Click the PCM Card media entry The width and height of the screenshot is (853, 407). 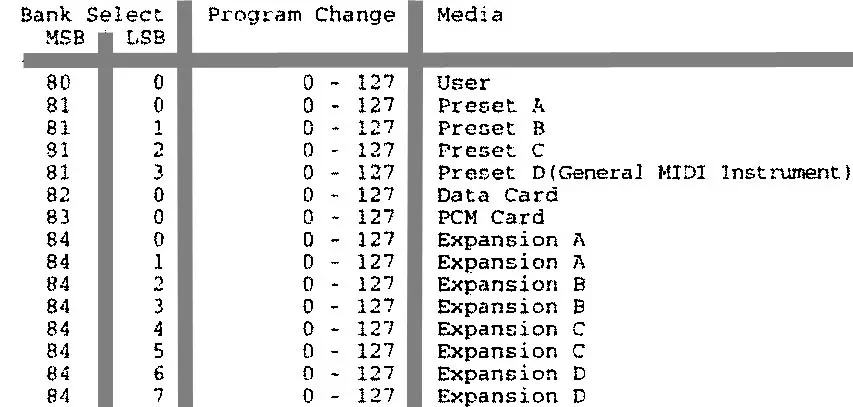point(490,217)
